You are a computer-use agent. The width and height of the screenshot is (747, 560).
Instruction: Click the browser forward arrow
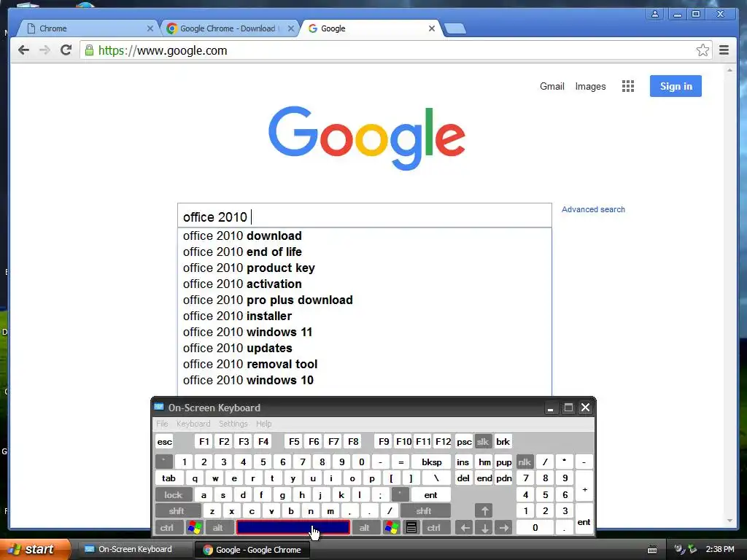[x=44, y=50]
